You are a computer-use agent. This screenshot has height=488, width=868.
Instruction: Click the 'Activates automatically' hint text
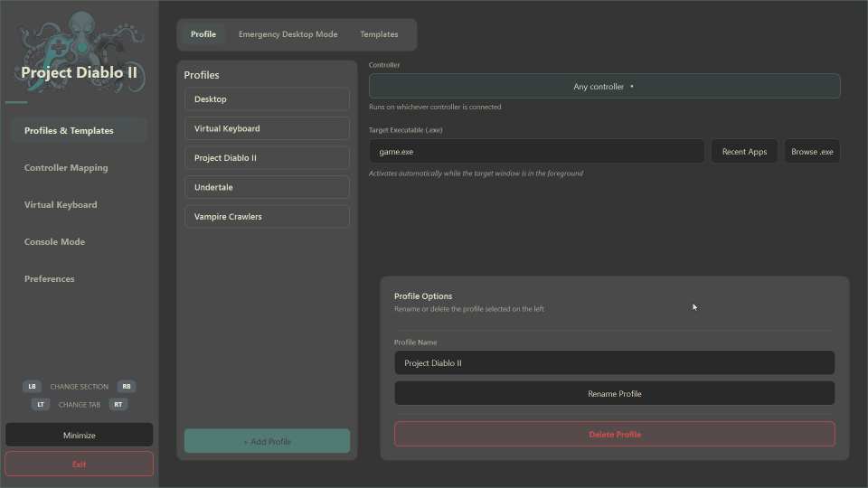click(x=476, y=174)
